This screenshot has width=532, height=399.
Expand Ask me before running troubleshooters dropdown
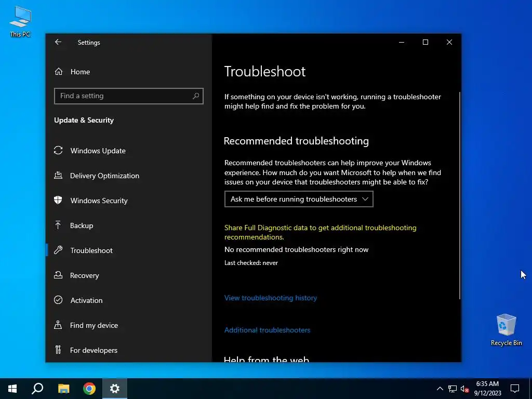click(x=299, y=199)
